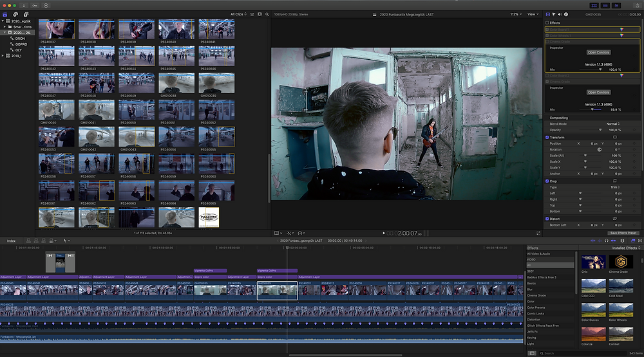Change Blend Mode Normal dropdown
This screenshot has width=644, height=357.
613,124
